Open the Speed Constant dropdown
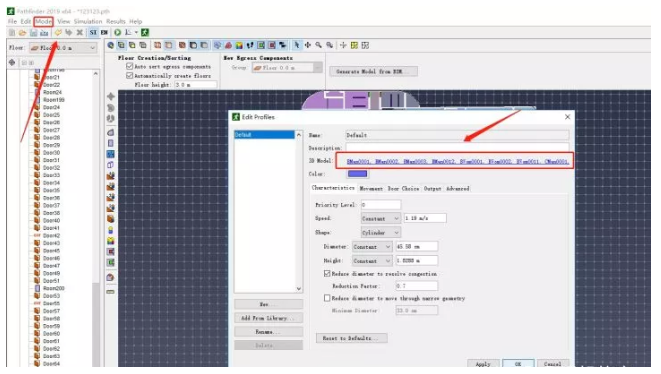Image resolution: width=661 pixels, height=374 pixels. tap(381, 218)
